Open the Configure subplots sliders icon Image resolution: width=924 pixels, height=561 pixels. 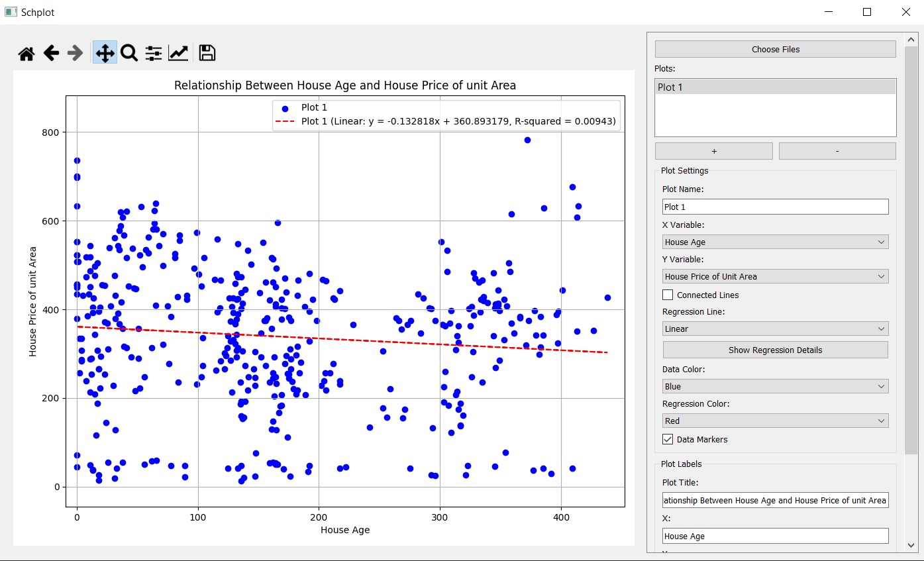(x=154, y=54)
